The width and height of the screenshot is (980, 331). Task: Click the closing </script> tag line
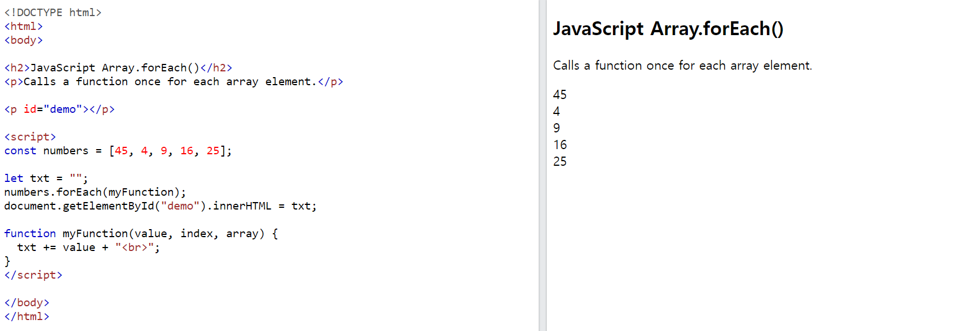pos(33,275)
